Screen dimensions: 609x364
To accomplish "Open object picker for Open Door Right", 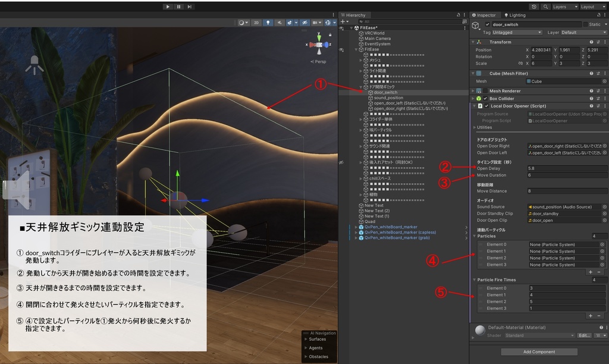I will 605,146.
